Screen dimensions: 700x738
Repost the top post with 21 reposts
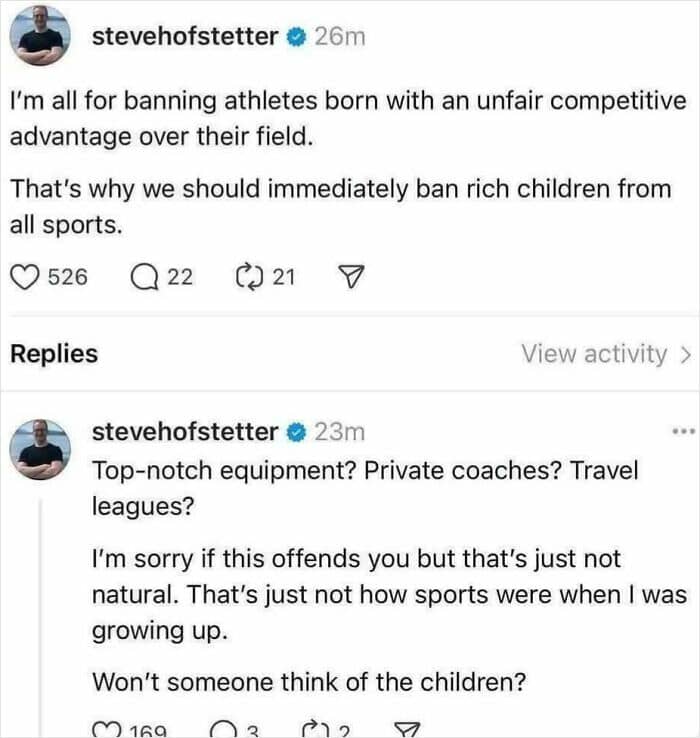(x=245, y=276)
